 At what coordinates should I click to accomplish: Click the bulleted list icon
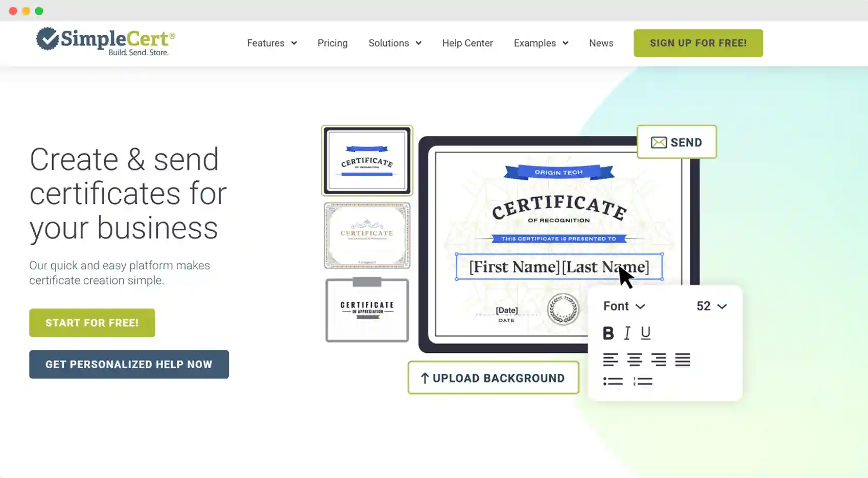click(x=613, y=381)
